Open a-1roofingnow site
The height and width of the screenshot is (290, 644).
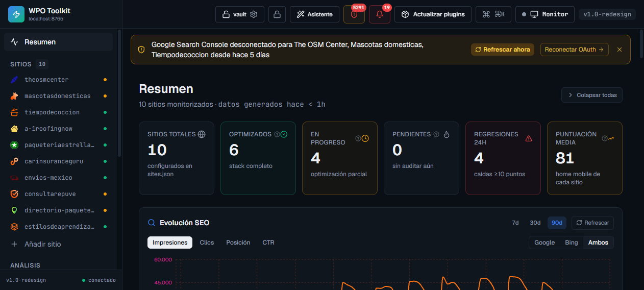pos(58,129)
